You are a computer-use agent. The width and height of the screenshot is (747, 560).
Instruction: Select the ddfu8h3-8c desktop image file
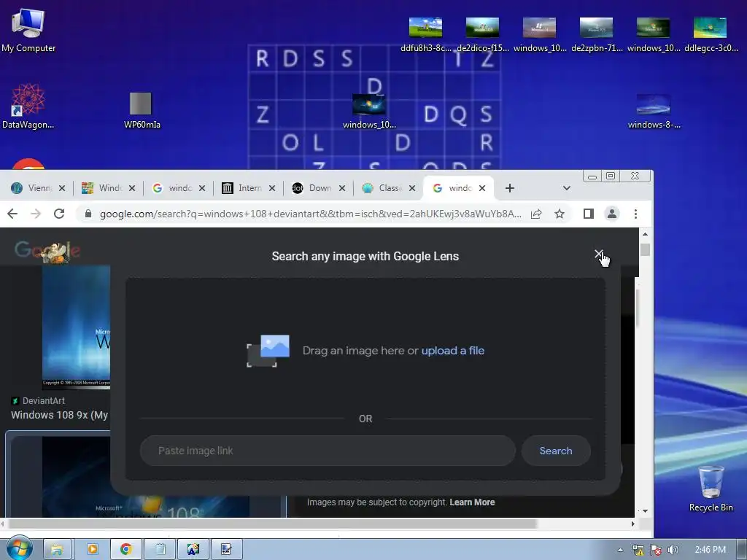tap(425, 35)
